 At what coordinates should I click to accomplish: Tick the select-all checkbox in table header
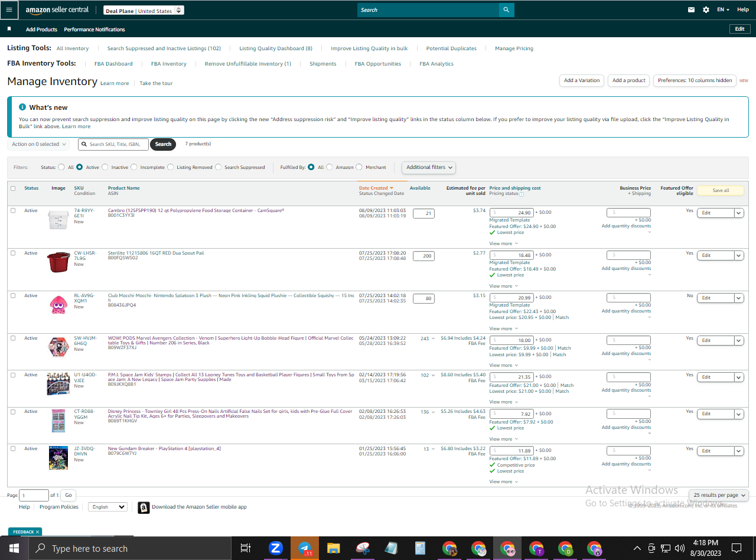(13, 188)
